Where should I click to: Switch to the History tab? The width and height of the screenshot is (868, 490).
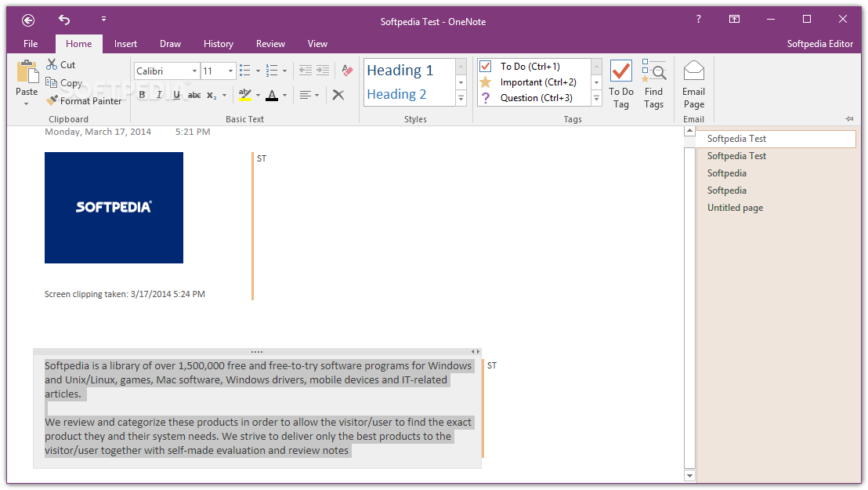click(218, 44)
